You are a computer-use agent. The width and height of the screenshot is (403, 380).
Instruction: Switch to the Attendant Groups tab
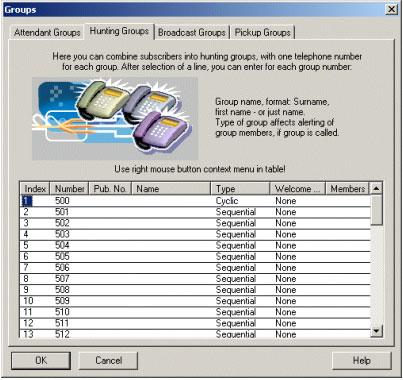(47, 33)
